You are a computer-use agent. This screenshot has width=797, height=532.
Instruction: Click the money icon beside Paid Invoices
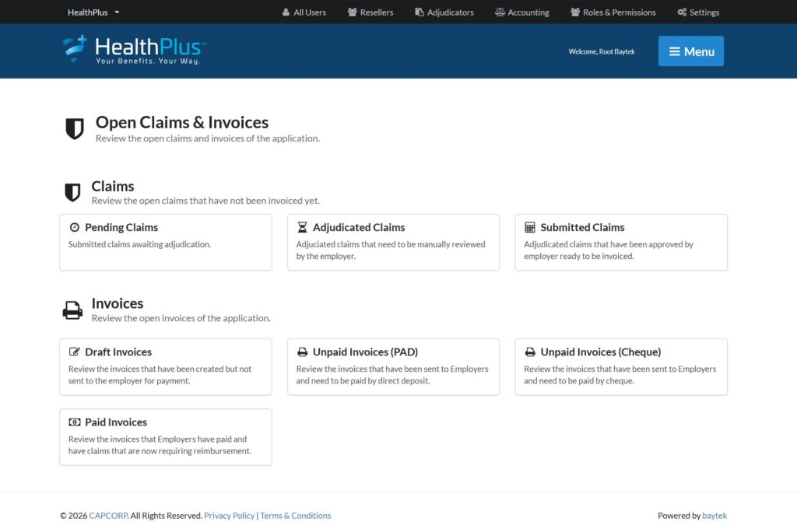pos(75,422)
